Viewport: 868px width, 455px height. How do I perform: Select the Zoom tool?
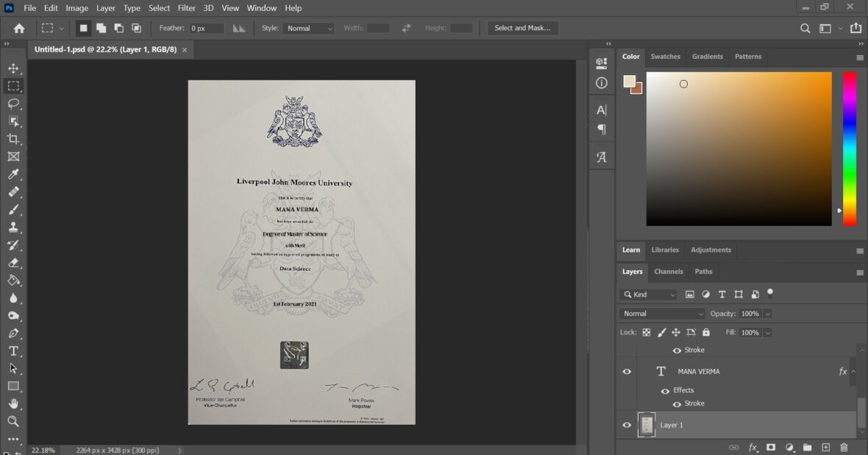click(x=13, y=421)
